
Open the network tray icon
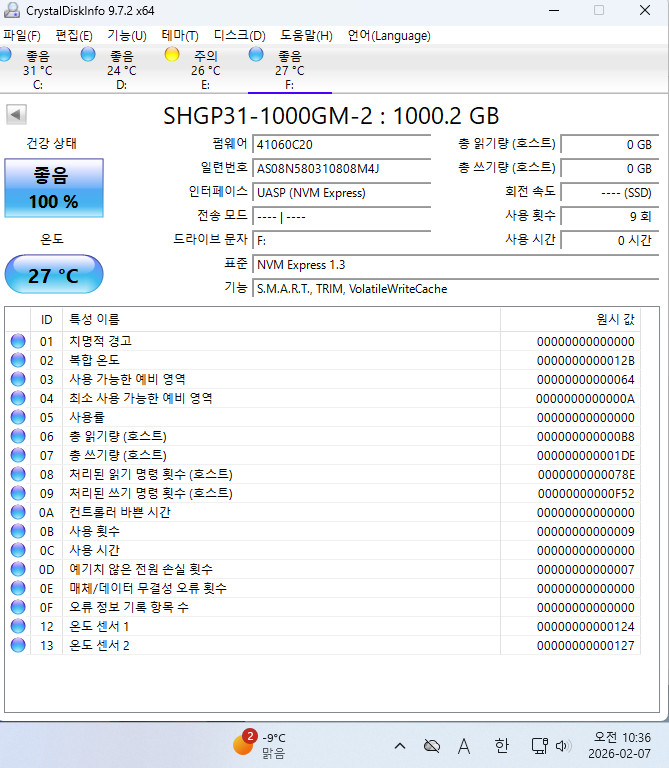pyautogui.click(x=540, y=746)
